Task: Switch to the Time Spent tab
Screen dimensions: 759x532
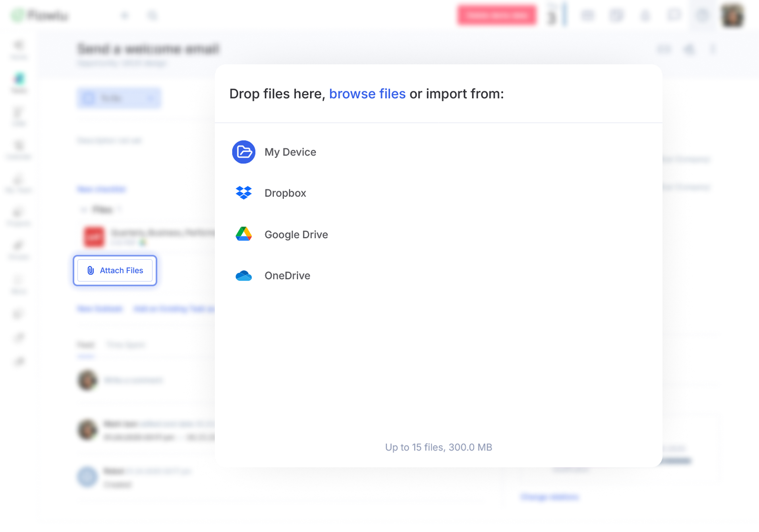Action: pos(126,345)
